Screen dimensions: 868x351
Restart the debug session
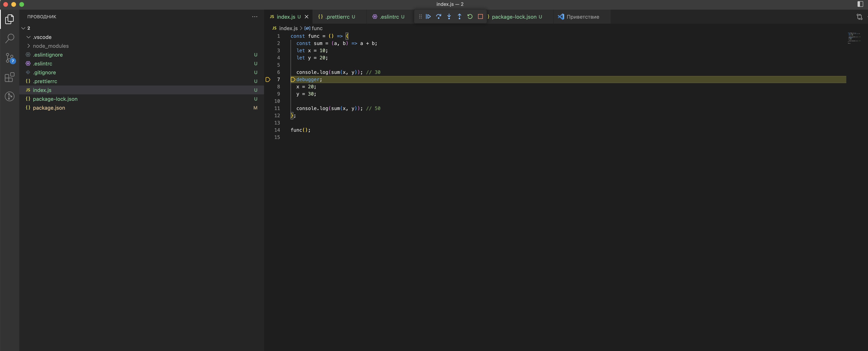[470, 16]
